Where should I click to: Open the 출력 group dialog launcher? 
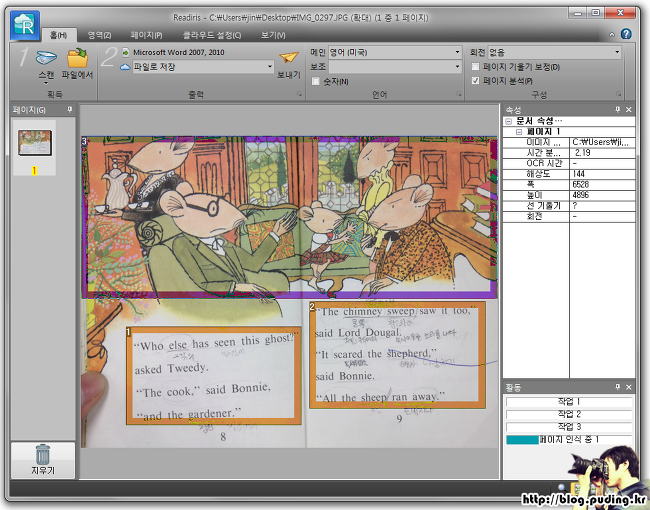pos(299,95)
